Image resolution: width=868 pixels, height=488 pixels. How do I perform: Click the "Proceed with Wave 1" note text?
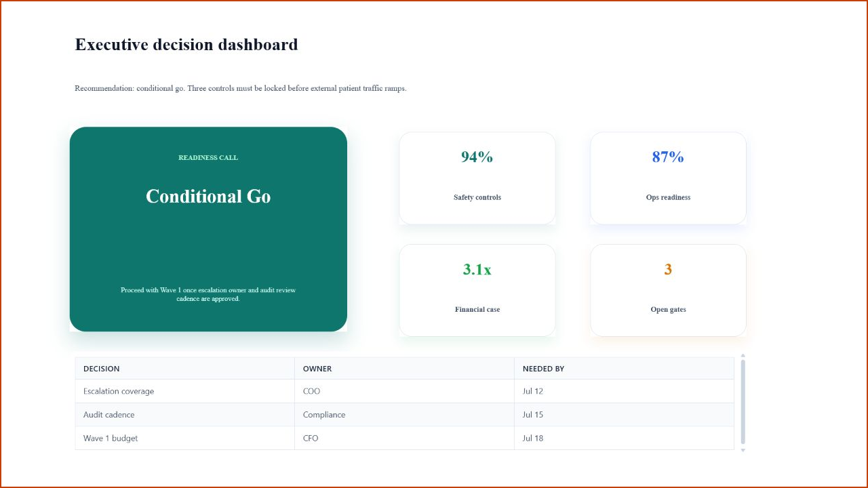point(208,294)
